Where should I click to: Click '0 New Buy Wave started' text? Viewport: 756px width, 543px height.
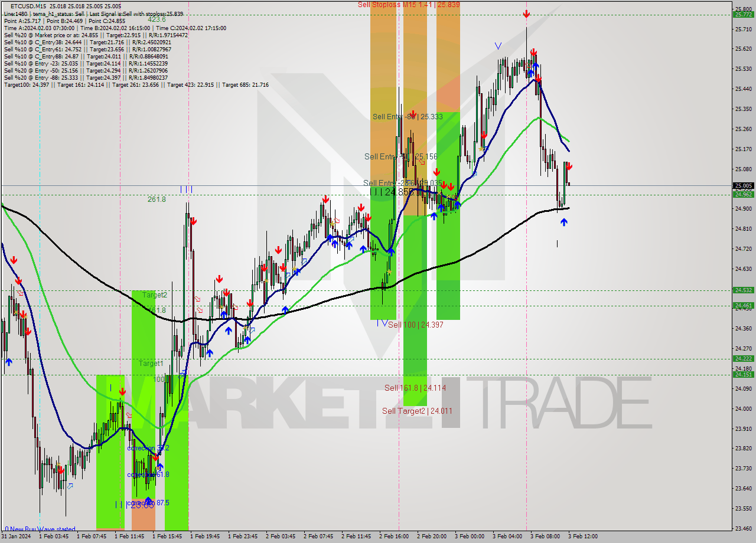point(40,529)
